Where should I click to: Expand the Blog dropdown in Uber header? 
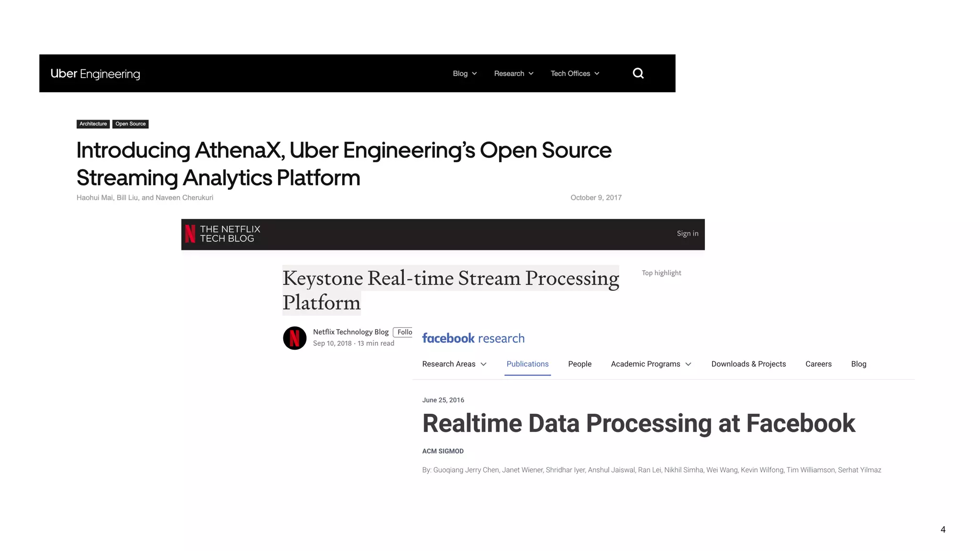(x=465, y=74)
